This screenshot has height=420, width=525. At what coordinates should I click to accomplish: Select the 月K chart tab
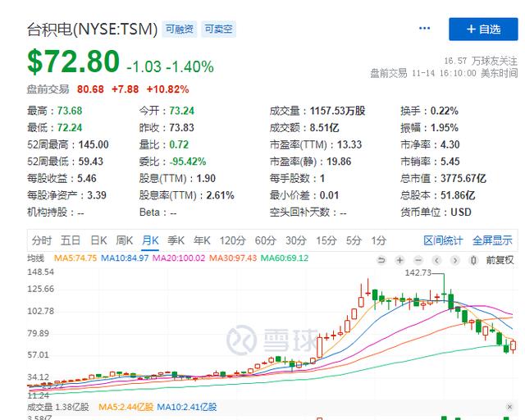pyautogui.click(x=150, y=240)
